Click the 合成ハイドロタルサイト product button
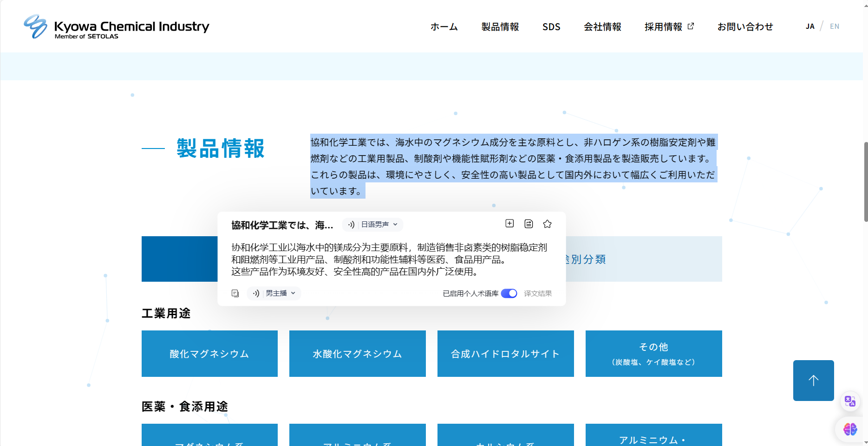The image size is (868, 446). [x=505, y=354]
